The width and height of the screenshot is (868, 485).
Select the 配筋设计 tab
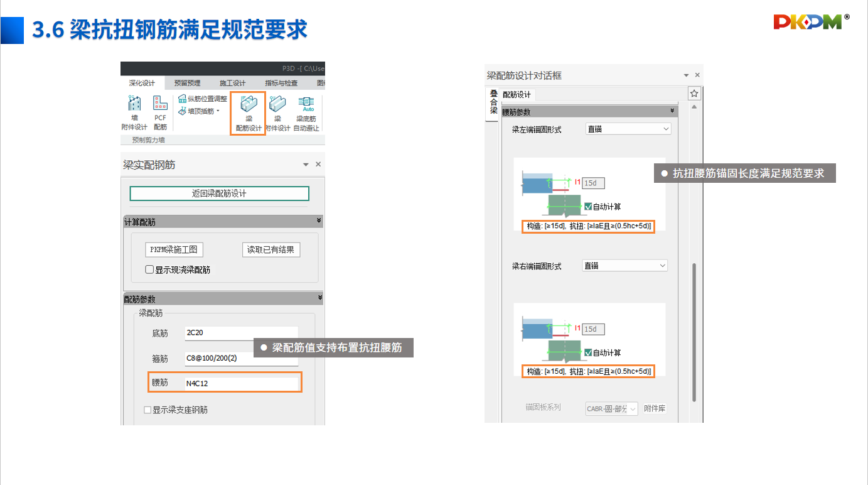pyautogui.click(x=517, y=95)
